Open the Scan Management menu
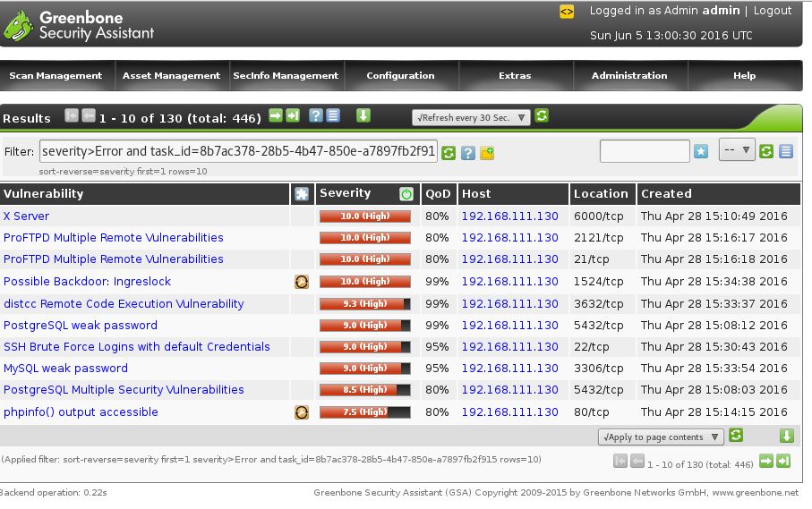This screenshot has width=812, height=509. [x=56, y=75]
